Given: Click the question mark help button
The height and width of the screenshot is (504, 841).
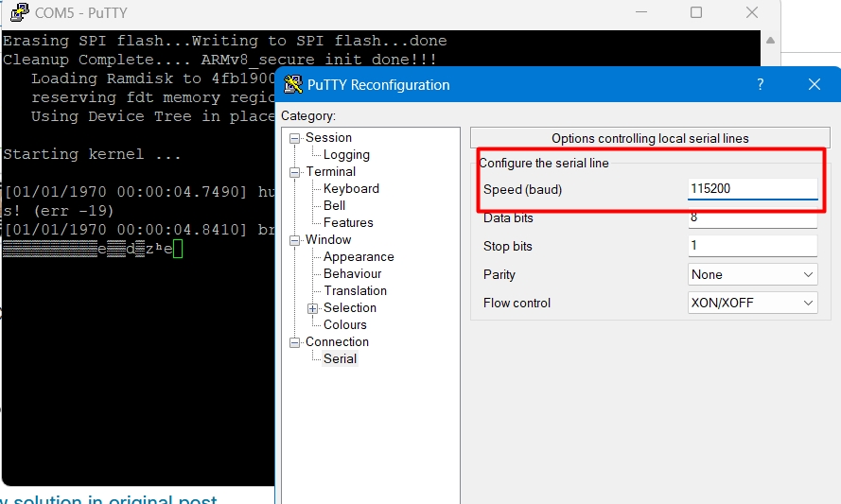Looking at the screenshot, I should click(x=760, y=84).
